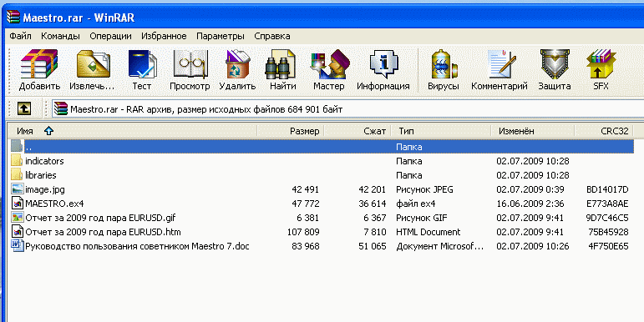Screen dimensions: 644x322
Task: Click size value 42 491 for image.jpg
Action: point(305,189)
